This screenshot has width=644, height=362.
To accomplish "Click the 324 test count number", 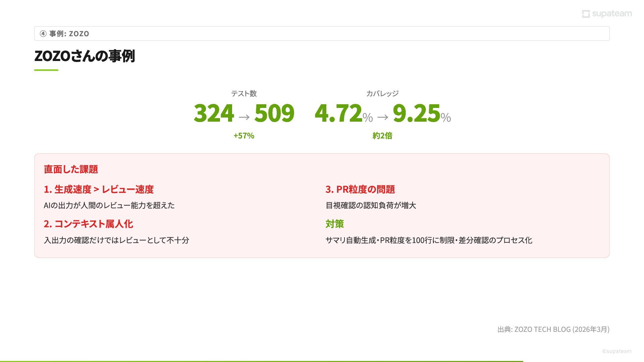I will point(214,113).
